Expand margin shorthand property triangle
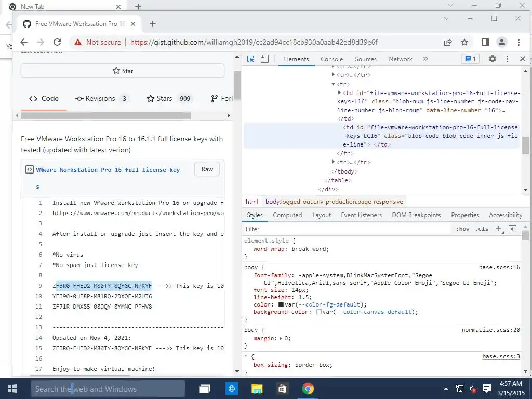Viewport: 532px width, 399px height. click(281, 338)
